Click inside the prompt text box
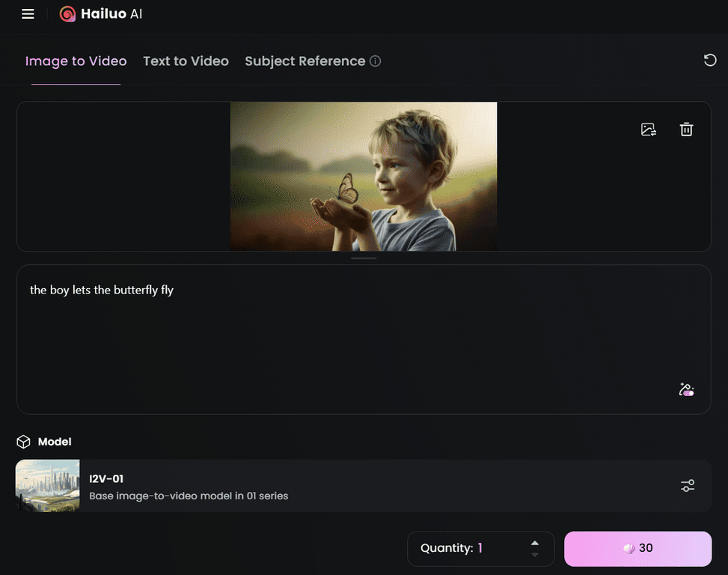The width and height of the screenshot is (728, 575). (x=364, y=339)
